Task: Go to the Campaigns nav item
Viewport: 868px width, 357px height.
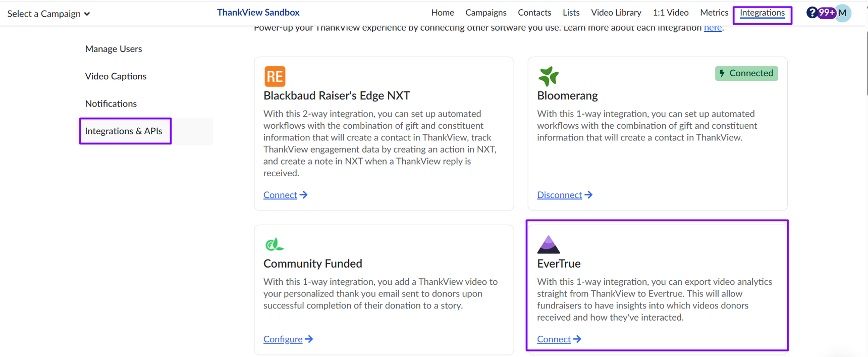Action: (x=485, y=13)
